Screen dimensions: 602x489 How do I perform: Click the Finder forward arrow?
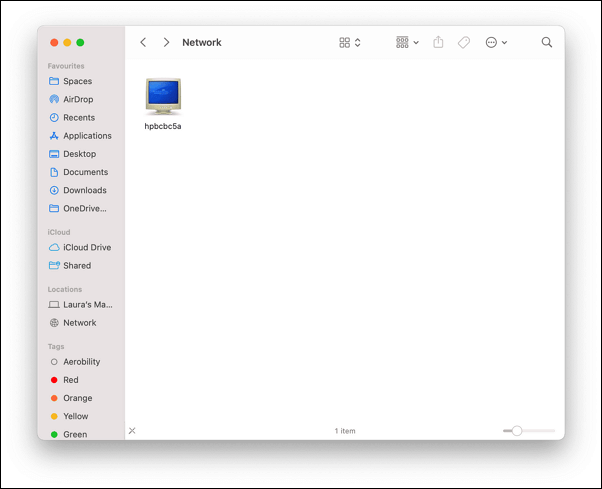[x=166, y=43]
